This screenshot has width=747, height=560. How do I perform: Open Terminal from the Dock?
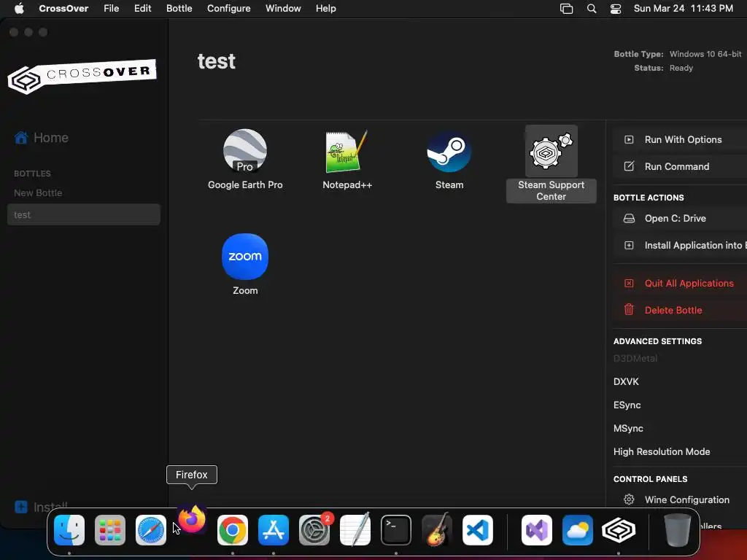point(396,530)
